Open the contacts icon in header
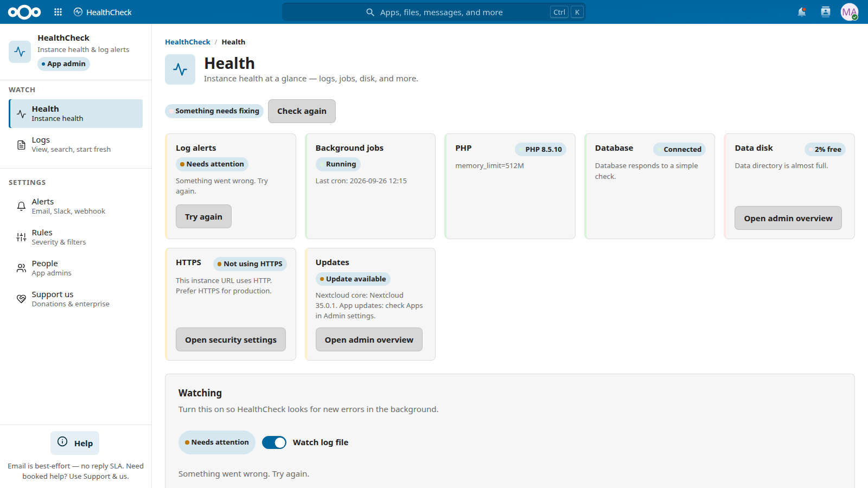The image size is (868, 488). tap(826, 12)
